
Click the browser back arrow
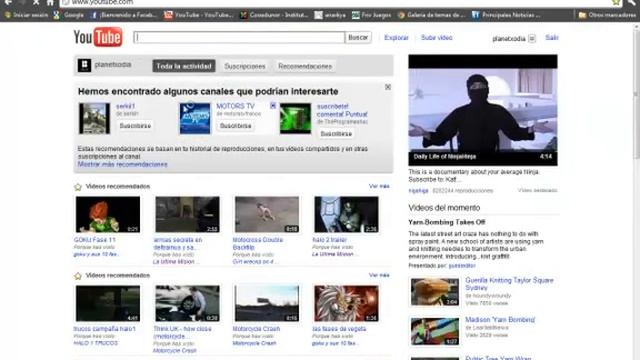click(x=8, y=2)
